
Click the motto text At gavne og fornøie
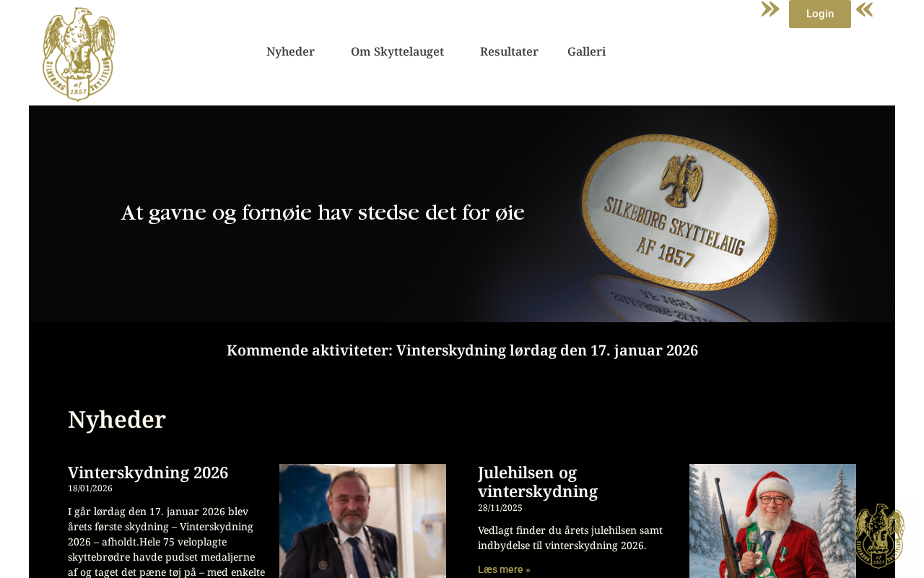tap(323, 213)
